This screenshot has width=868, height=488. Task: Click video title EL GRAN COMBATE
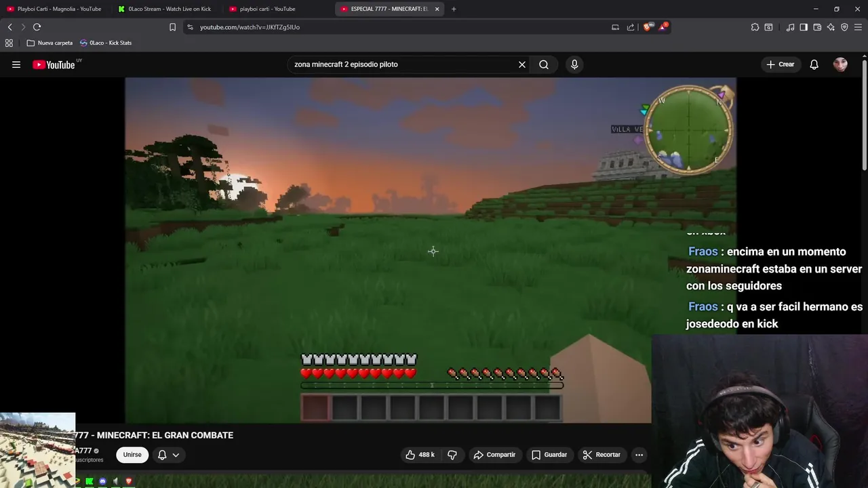(154, 435)
